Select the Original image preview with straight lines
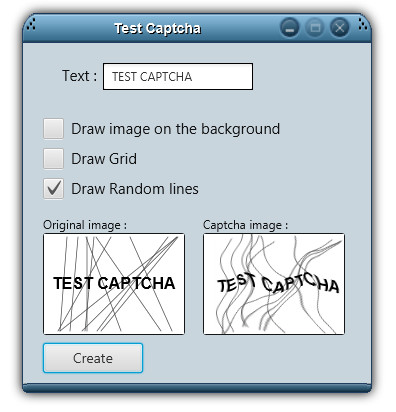The width and height of the screenshot is (396, 412). click(x=114, y=284)
